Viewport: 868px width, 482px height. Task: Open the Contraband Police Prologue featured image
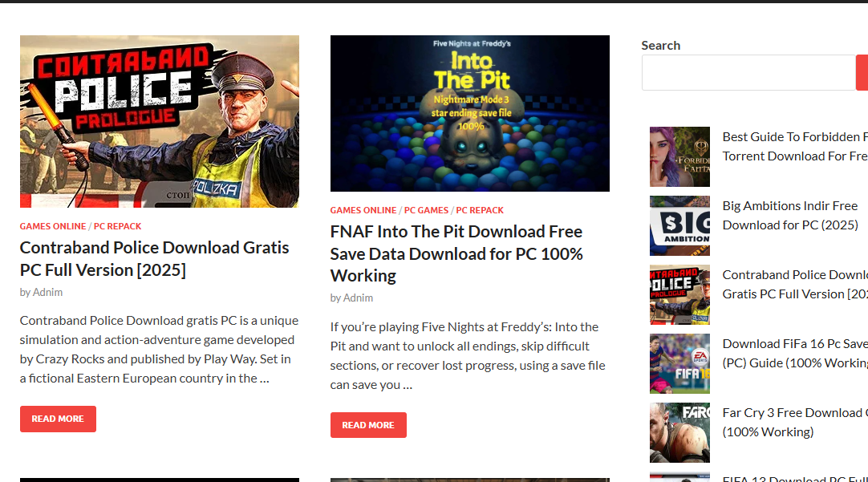coord(160,122)
